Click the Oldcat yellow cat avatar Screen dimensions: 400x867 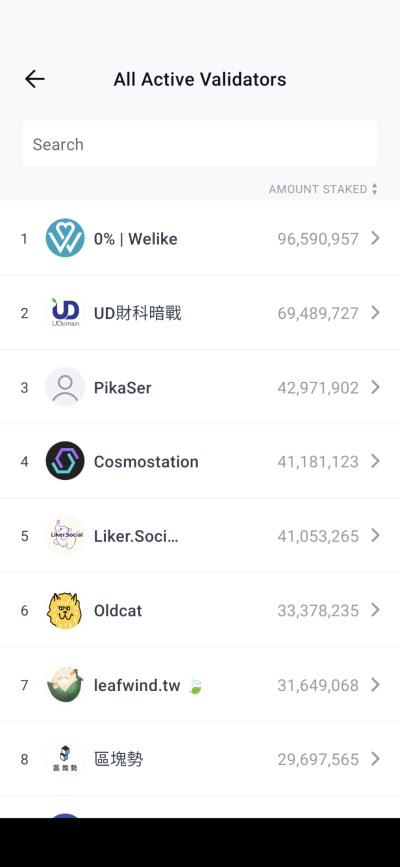(65, 610)
